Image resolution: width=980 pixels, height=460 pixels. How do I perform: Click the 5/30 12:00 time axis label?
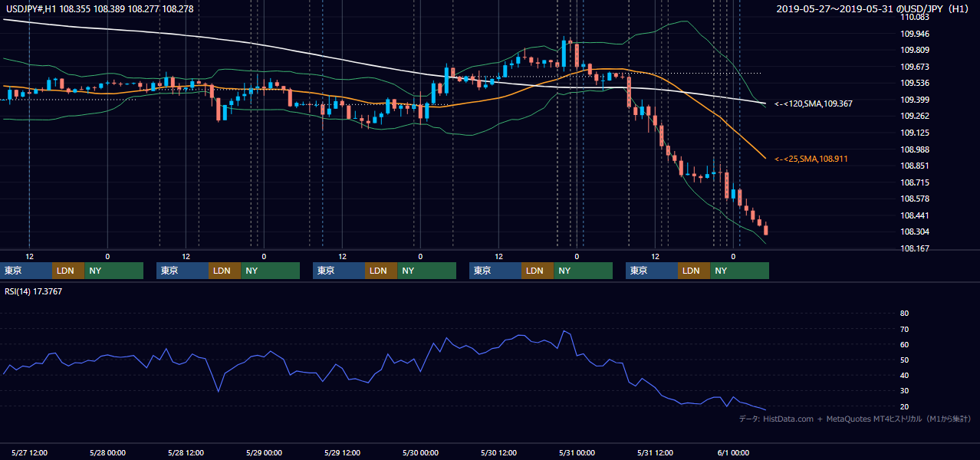498,452
